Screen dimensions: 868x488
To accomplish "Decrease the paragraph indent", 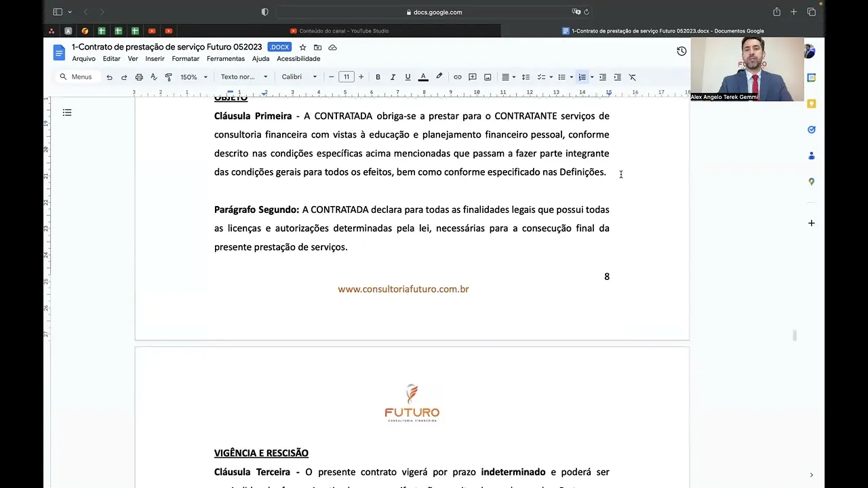I will coord(602,77).
